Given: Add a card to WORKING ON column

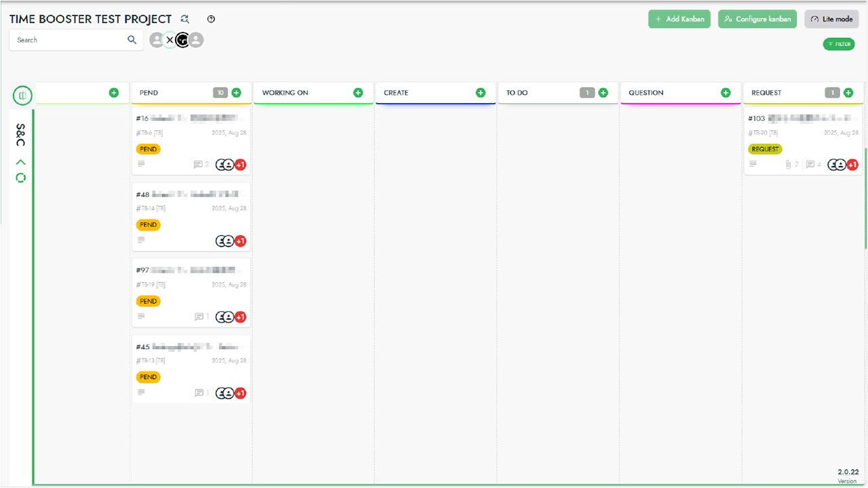Looking at the screenshot, I should click(x=358, y=93).
